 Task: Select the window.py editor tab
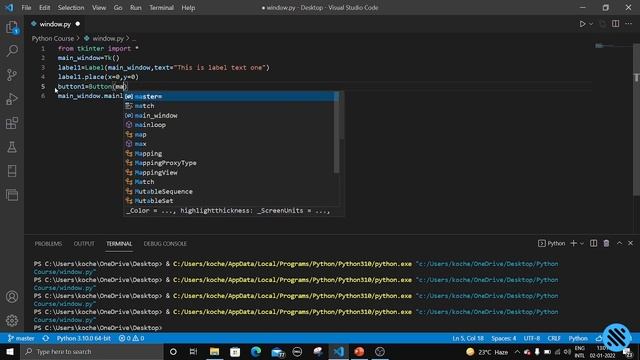[55, 24]
